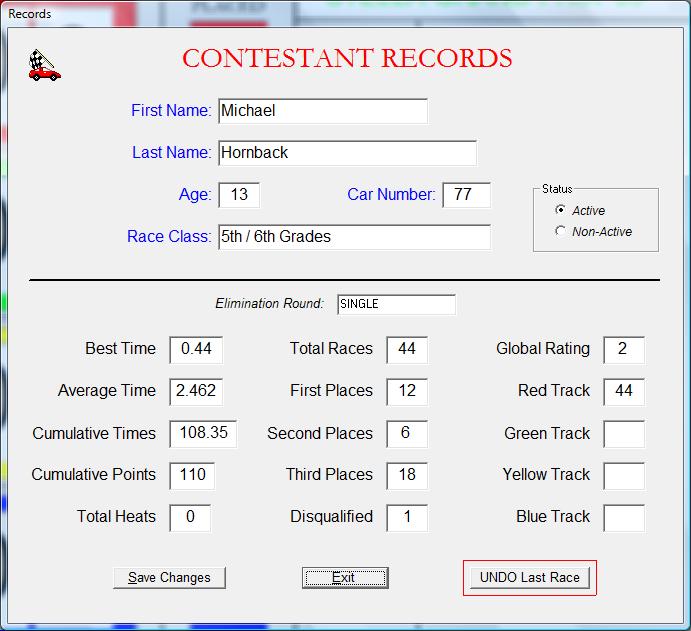The width and height of the screenshot is (691, 631).
Task: Click the Second Places label
Action: pos(320,433)
